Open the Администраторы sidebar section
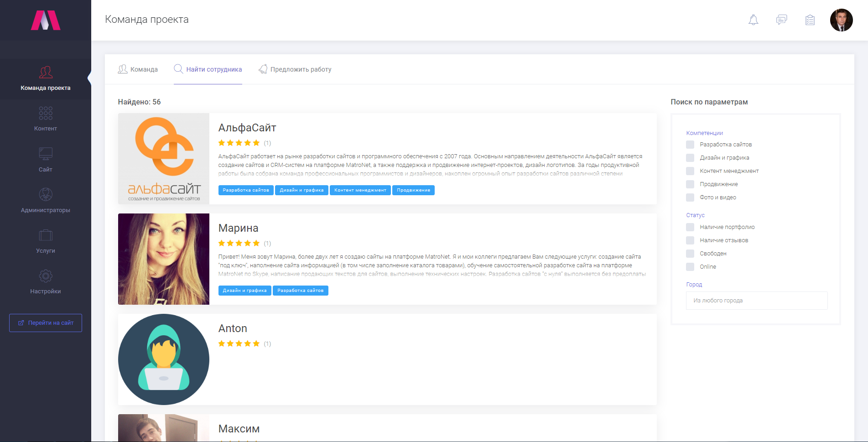The height and width of the screenshot is (442, 868). point(46,201)
